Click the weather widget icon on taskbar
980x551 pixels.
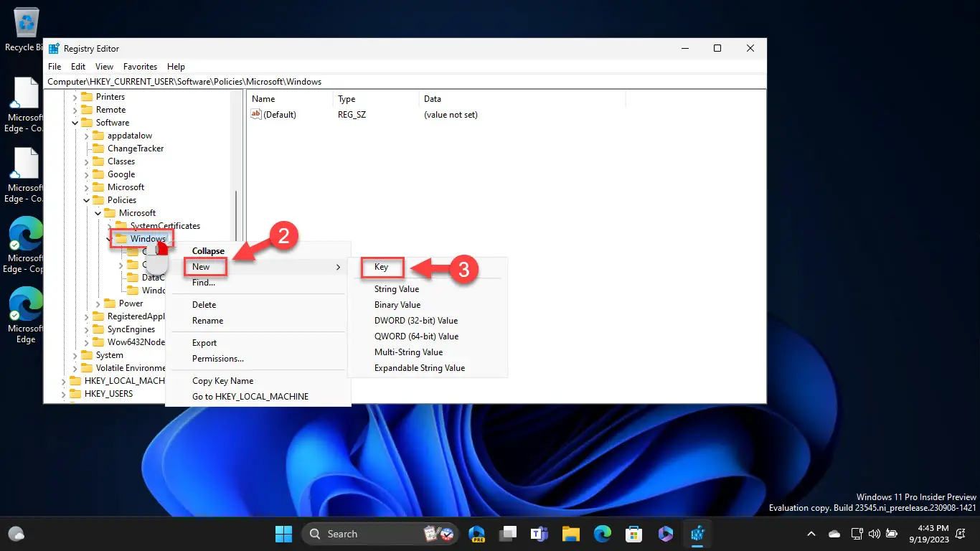[16, 534]
